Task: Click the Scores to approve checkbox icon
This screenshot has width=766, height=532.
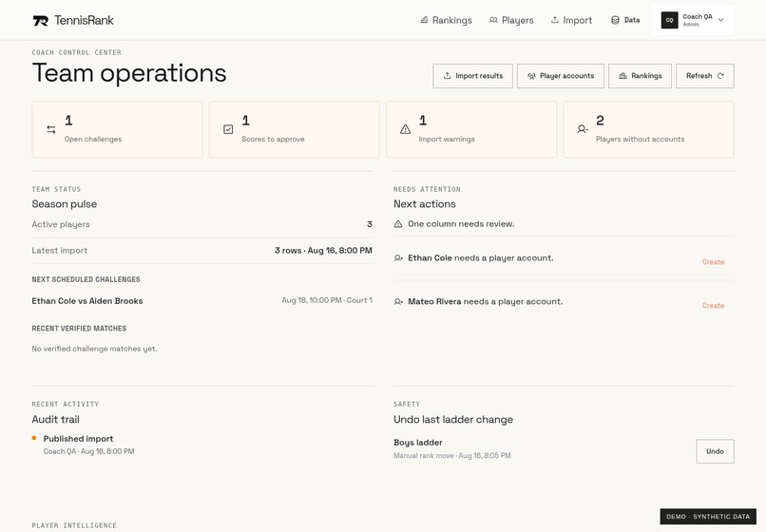Action: (x=228, y=129)
